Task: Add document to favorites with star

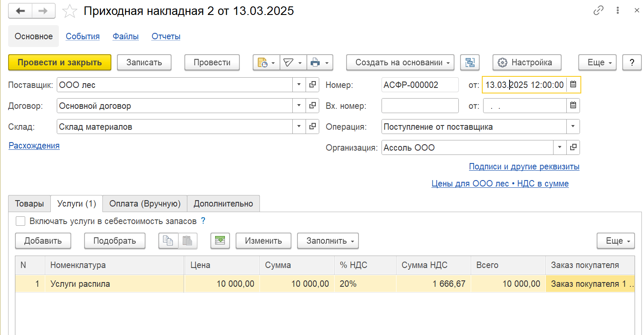Action: coord(69,12)
